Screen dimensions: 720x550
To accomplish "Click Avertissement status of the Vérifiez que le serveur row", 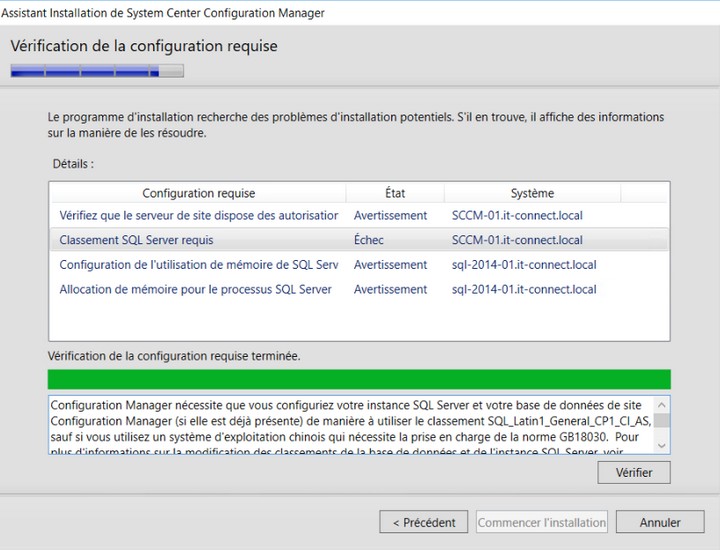I will coord(390,215).
